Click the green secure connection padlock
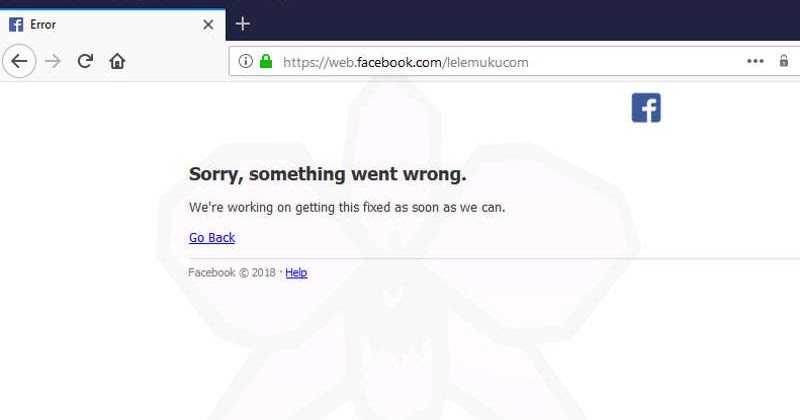Viewport: 800px width, 420px height. point(266,61)
